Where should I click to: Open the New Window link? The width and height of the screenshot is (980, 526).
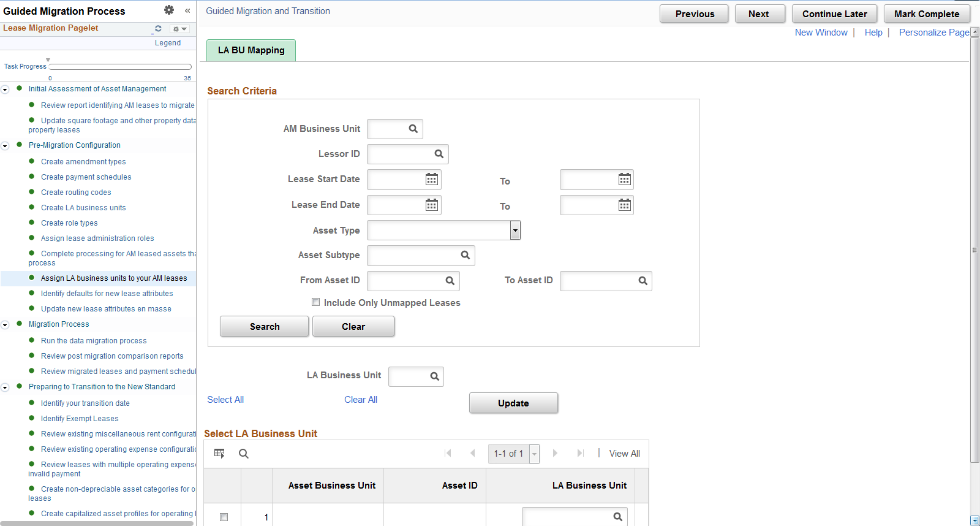pos(821,32)
